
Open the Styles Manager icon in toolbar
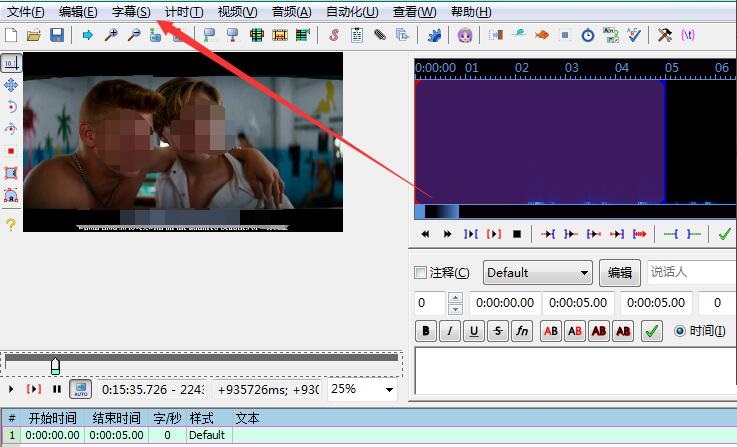[333, 35]
